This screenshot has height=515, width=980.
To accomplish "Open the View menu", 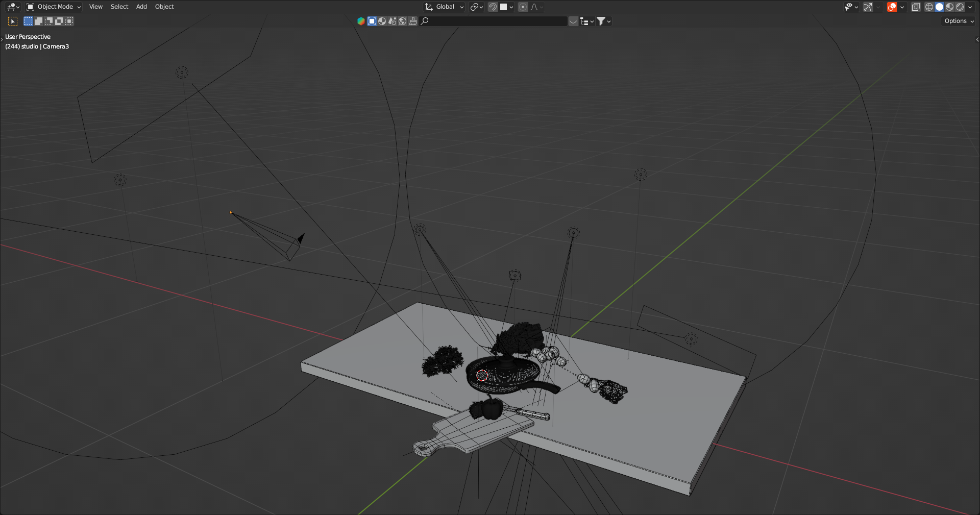I will click(95, 7).
